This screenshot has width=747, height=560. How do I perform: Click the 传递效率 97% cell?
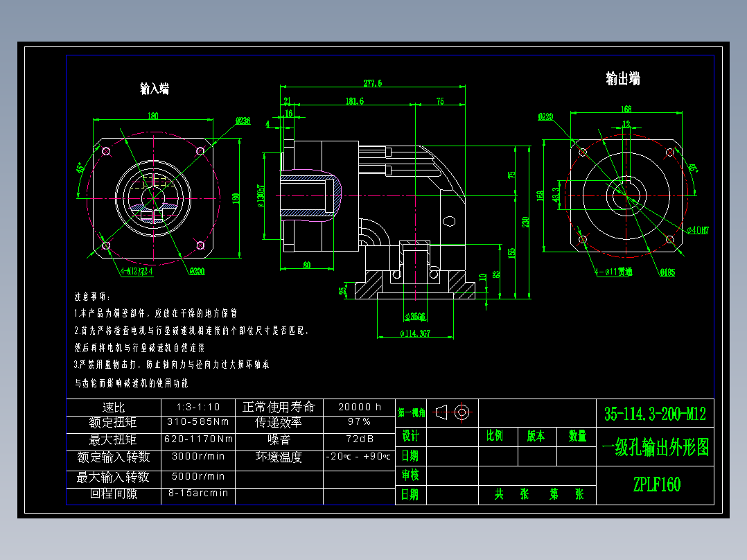pos(358,422)
